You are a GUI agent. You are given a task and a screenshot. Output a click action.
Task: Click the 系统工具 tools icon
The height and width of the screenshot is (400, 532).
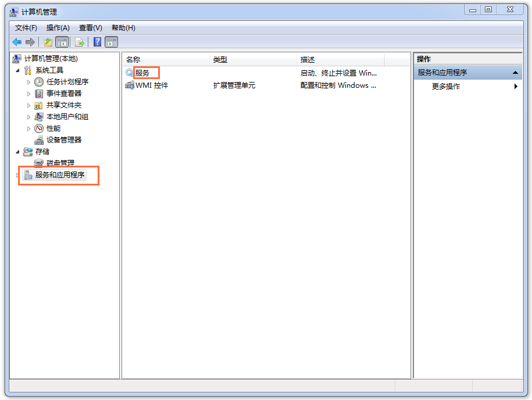28,70
